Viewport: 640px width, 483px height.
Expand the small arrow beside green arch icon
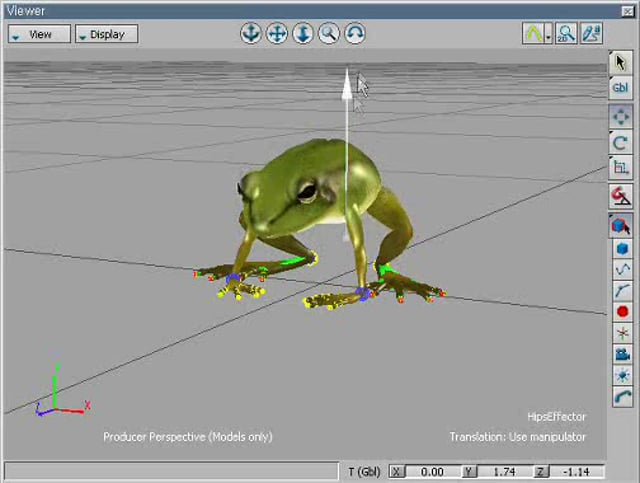[549, 33]
